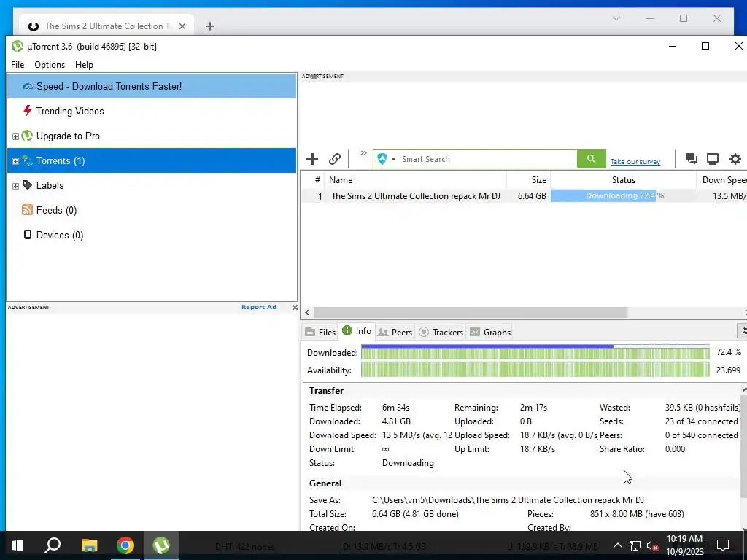Expand the Upgrade to Pro tree node
Image resolution: width=747 pixels, height=560 pixels.
15,136
